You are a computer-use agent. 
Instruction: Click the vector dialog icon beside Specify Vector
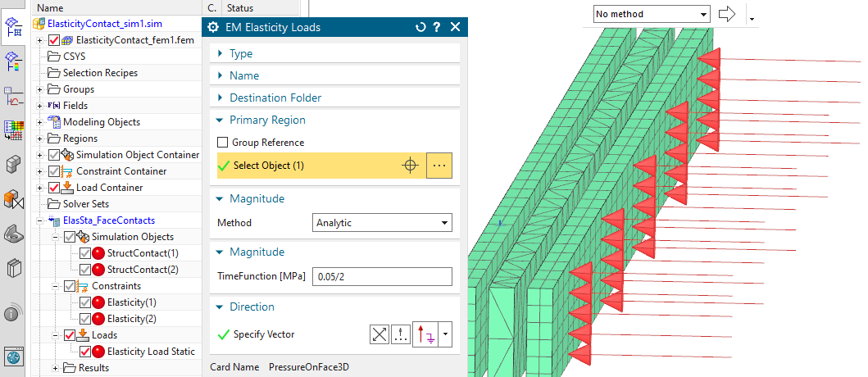pos(379,334)
